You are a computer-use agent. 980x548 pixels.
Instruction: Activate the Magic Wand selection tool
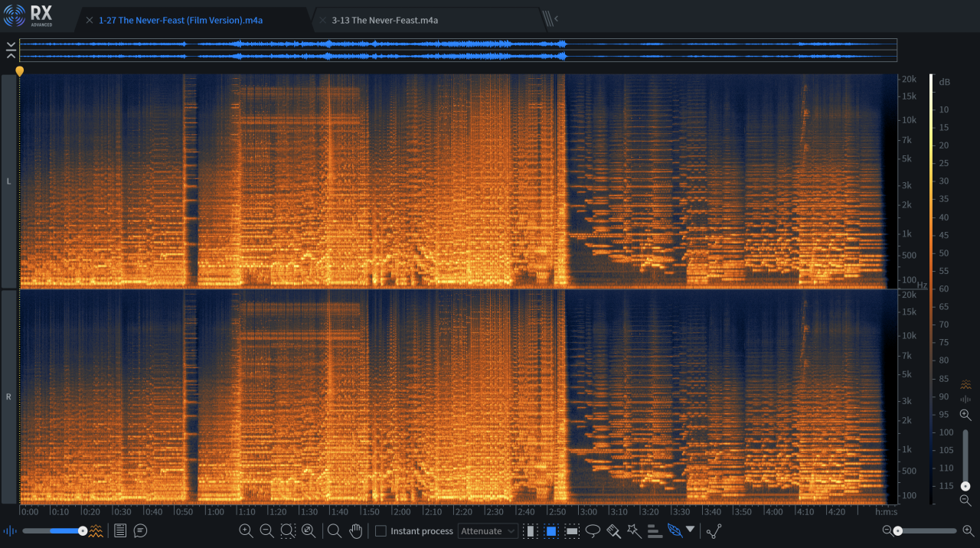(x=633, y=530)
